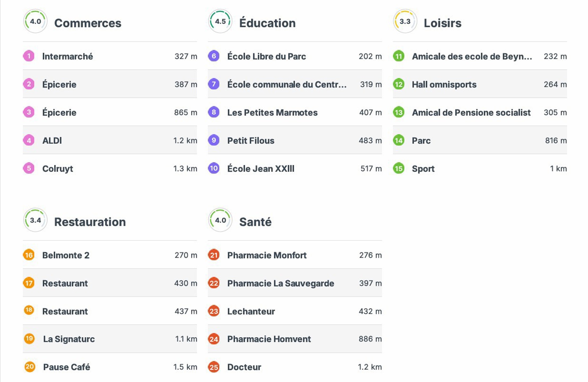Click the Commerces 4.0 score gauge
This screenshot has width=588, height=382.
point(35,21)
